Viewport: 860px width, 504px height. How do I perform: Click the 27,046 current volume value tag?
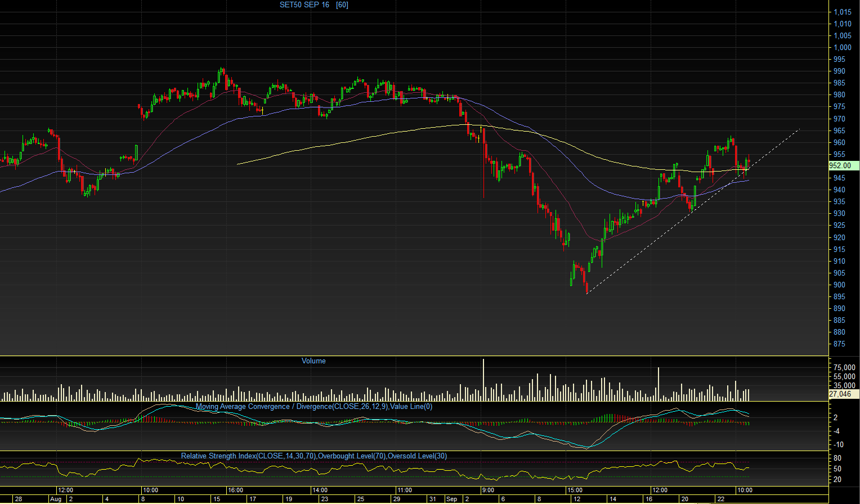pyautogui.click(x=840, y=394)
